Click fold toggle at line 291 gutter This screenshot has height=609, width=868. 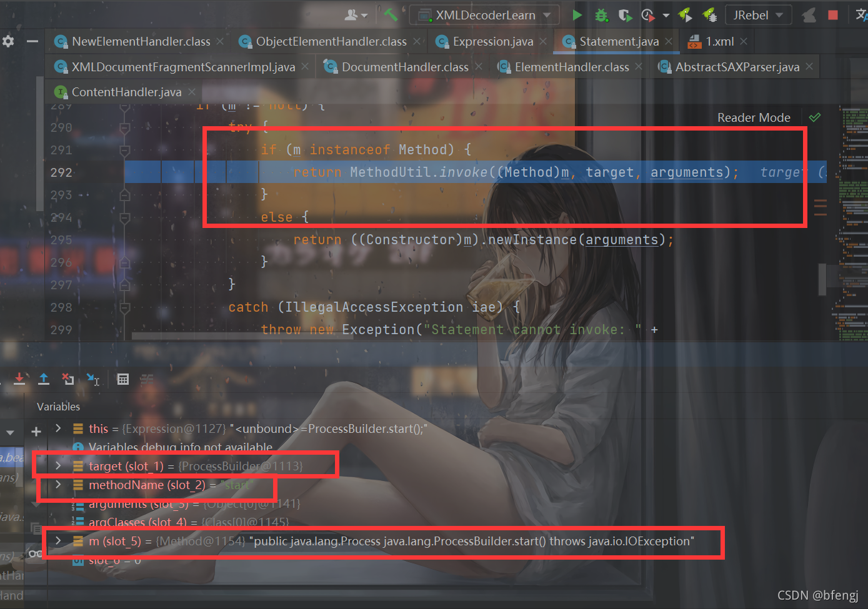[124, 150]
